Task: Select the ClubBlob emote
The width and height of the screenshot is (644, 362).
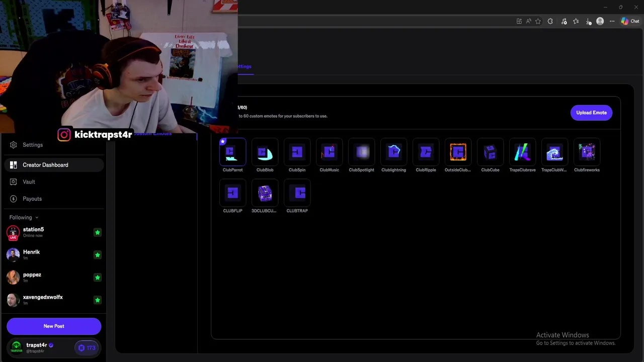Action: 265,152
